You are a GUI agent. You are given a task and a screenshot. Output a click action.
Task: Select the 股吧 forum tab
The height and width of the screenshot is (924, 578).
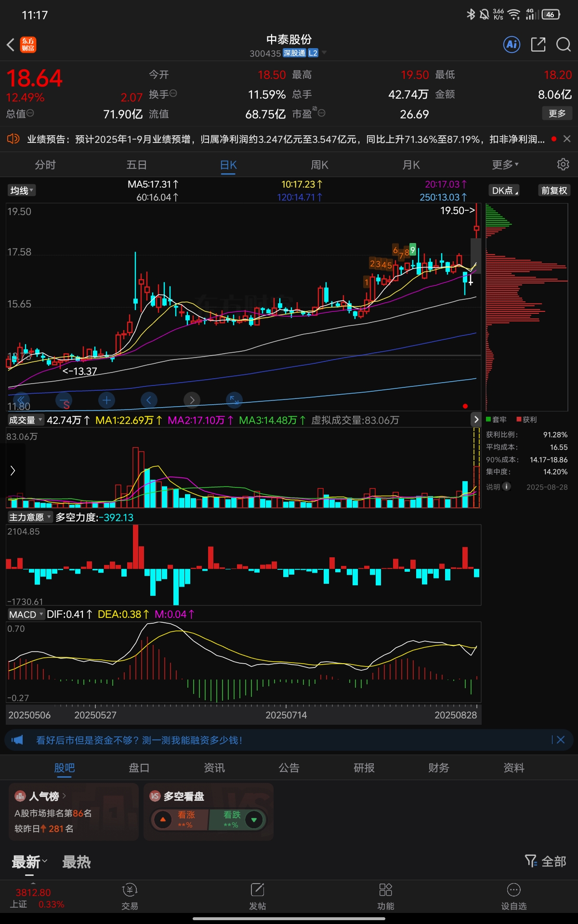point(64,768)
